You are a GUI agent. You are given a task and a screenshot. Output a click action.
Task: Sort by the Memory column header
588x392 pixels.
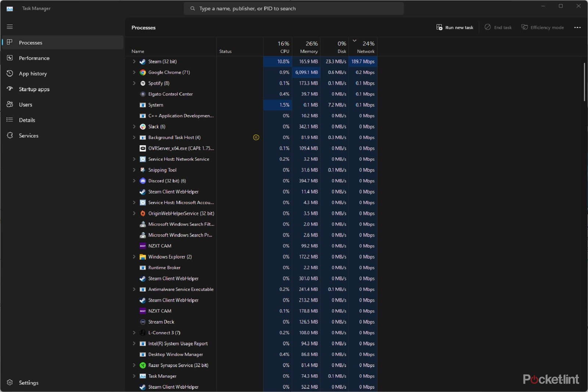pos(306,47)
